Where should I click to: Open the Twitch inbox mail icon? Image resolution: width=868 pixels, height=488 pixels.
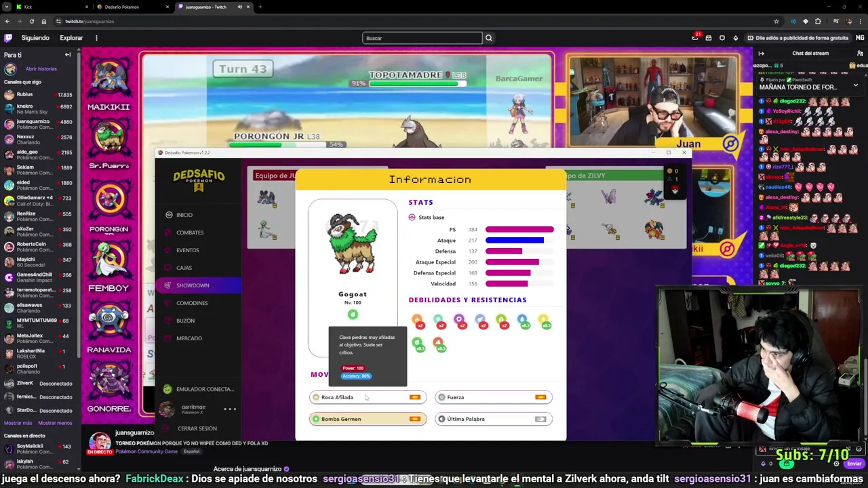click(x=709, y=38)
